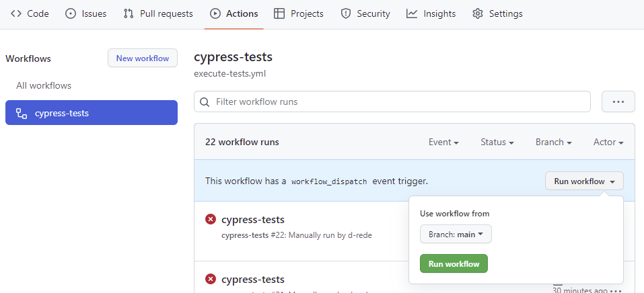This screenshot has height=293, width=644.
Task: Click the New workflow button
Action: (143, 58)
